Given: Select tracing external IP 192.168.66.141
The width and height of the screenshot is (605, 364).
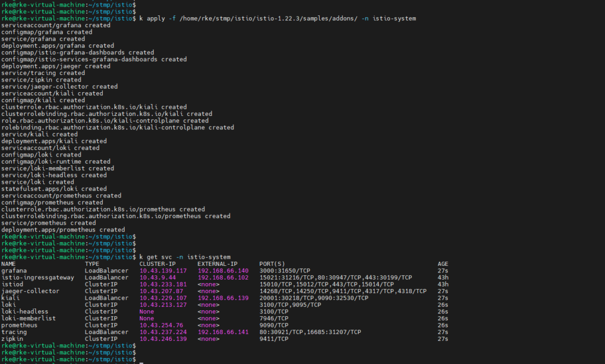Looking at the screenshot, I should coord(223,332).
